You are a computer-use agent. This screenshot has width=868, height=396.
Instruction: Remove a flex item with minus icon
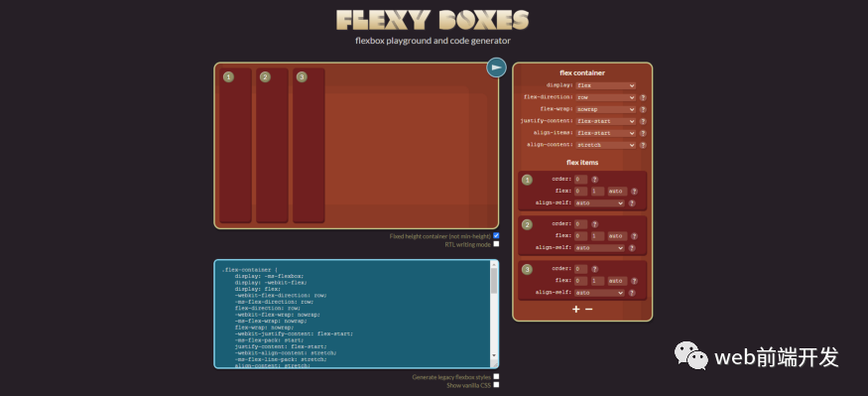[x=589, y=309]
